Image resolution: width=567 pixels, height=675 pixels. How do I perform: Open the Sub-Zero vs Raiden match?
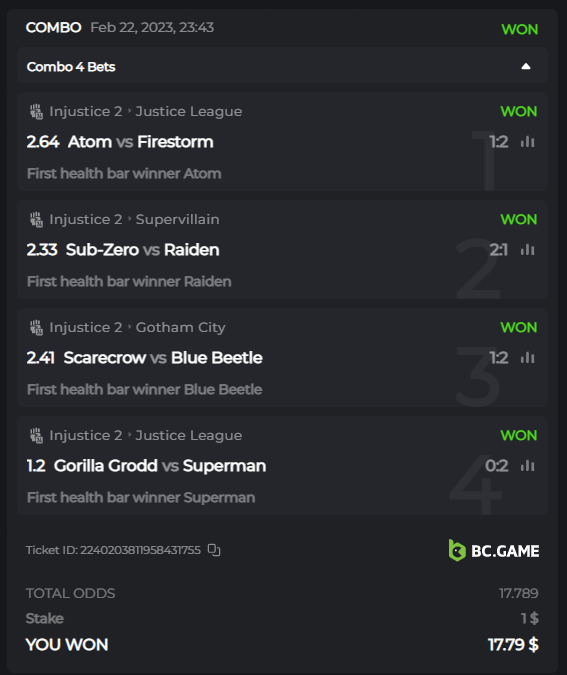pos(143,250)
